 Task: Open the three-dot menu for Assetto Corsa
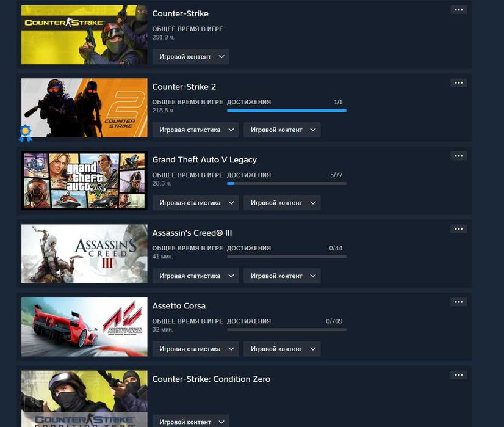point(458,302)
